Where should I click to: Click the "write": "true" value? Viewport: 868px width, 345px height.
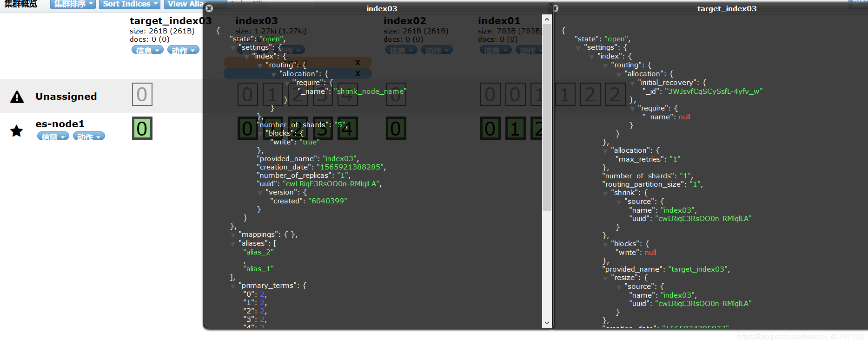310,142
